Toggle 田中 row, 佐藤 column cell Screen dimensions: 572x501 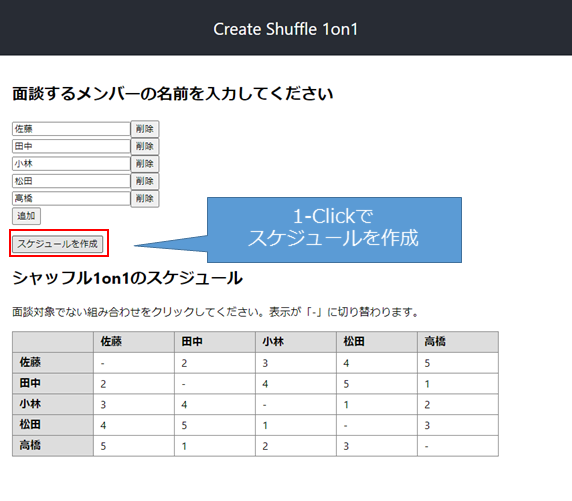click(134, 384)
